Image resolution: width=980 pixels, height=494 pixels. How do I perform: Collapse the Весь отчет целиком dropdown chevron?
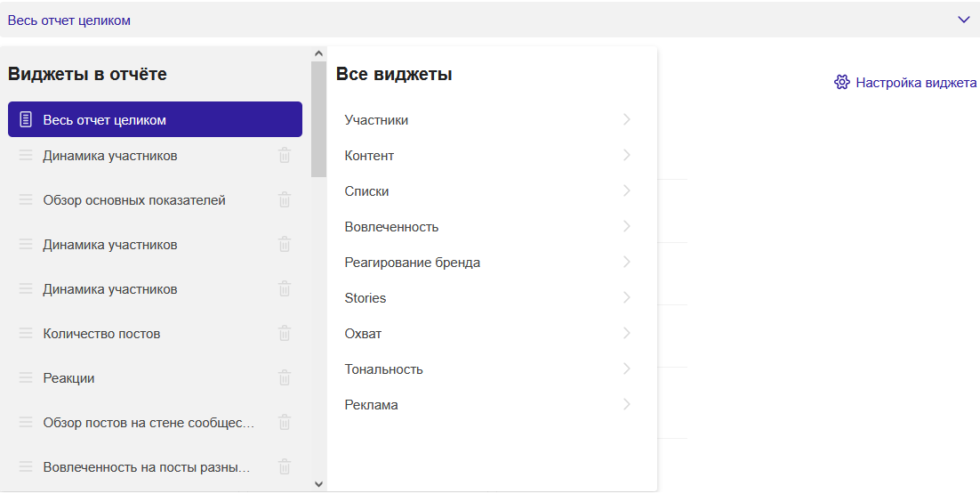[x=964, y=20]
